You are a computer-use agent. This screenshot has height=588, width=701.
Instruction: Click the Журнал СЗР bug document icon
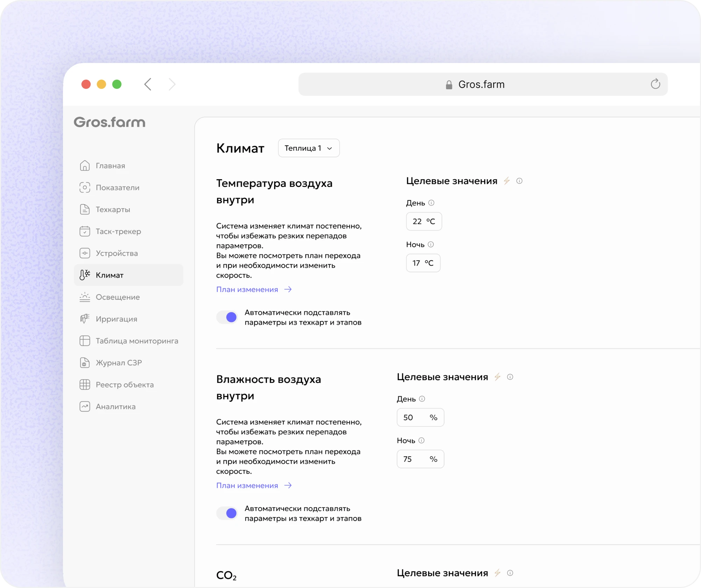[x=85, y=363]
